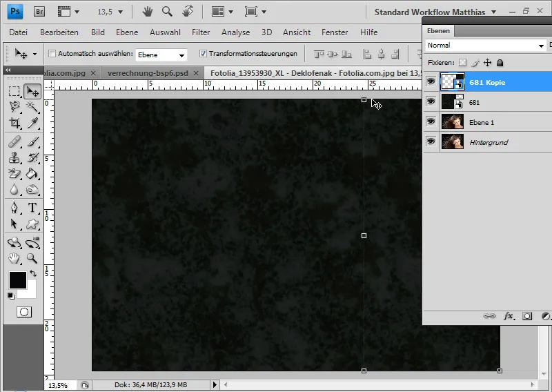The height and width of the screenshot is (392, 552).
Task: Click the Rotate View tool in top bar
Action: click(x=188, y=12)
